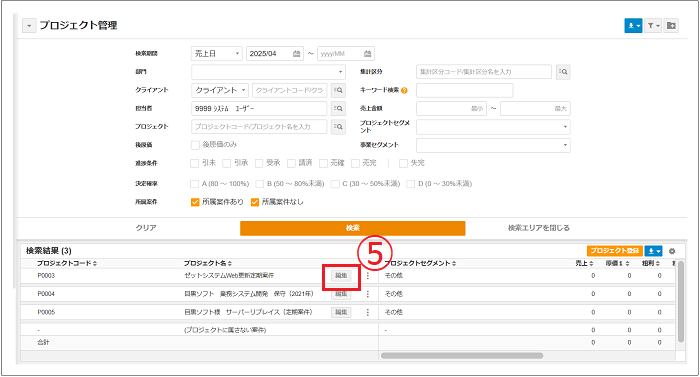700x377 pixels.
Task: Click the horizontal scrollbar of the results table
Action: pos(462,356)
